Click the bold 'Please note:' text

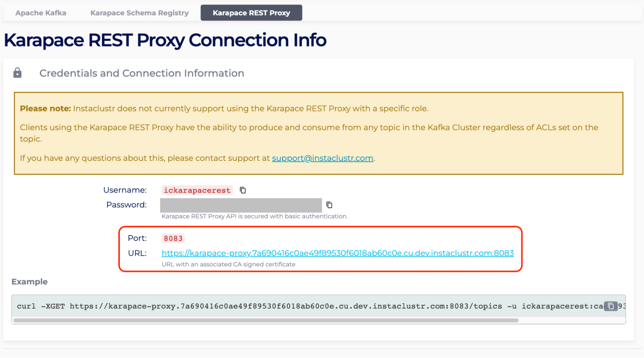pyautogui.click(x=45, y=108)
